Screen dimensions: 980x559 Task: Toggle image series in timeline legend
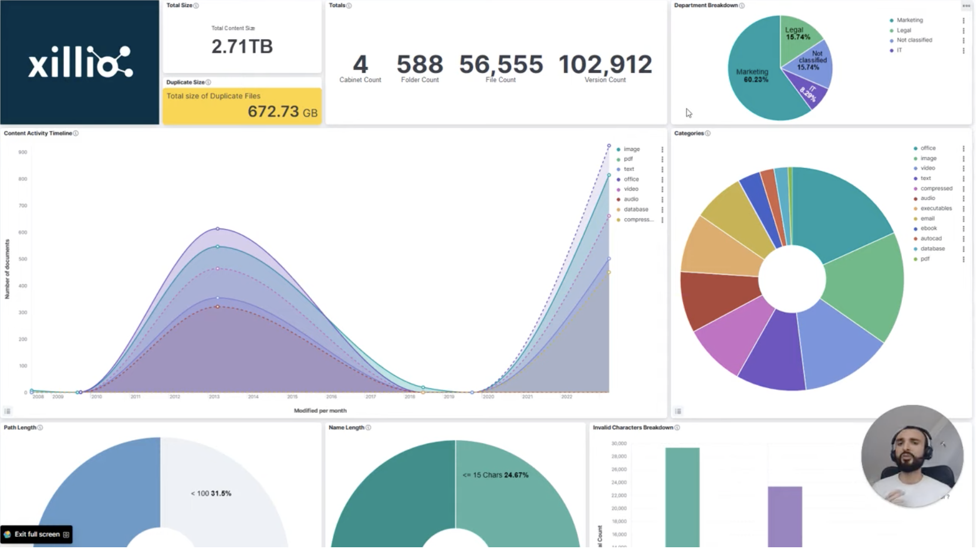click(631, 150)
